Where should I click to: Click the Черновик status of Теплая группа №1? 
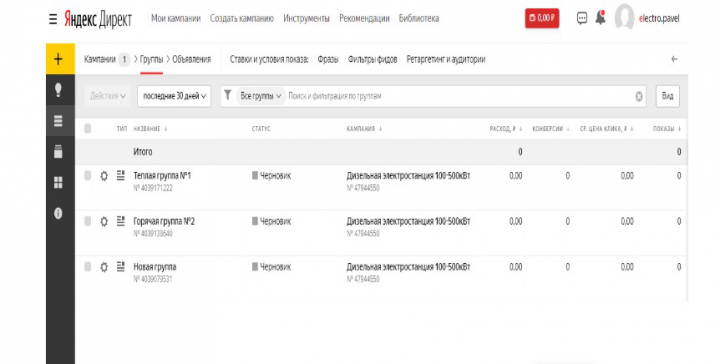pos(271,176)
